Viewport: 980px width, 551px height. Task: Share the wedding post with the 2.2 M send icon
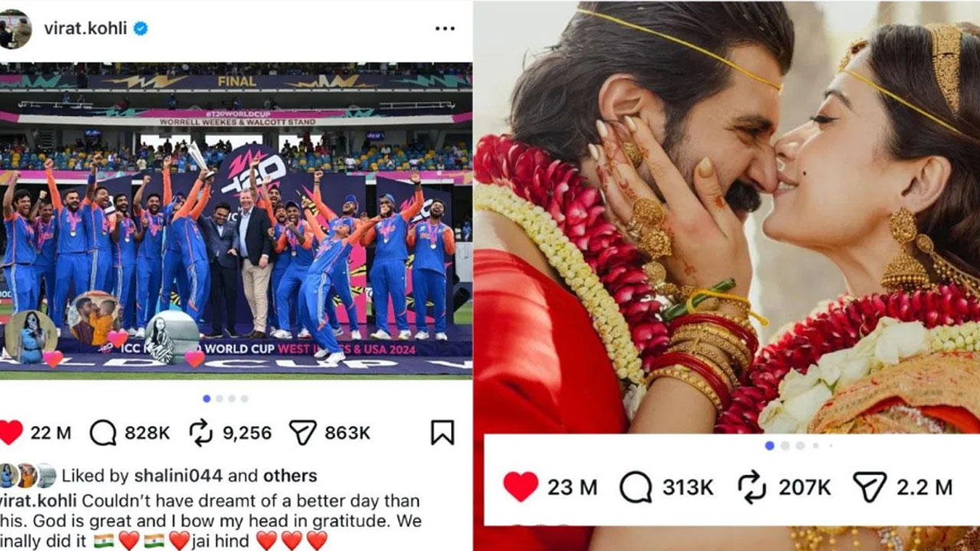coord(870,487)
